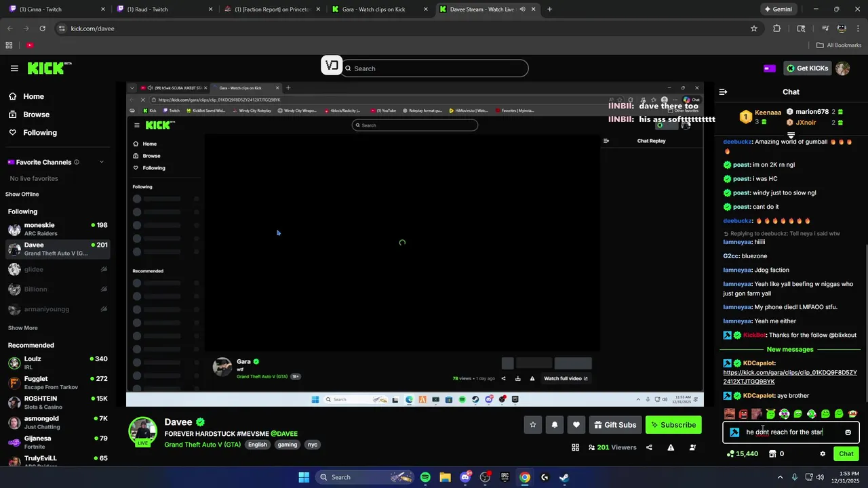
Task: Reload the page in Chrome
Action: pos(42,28)
